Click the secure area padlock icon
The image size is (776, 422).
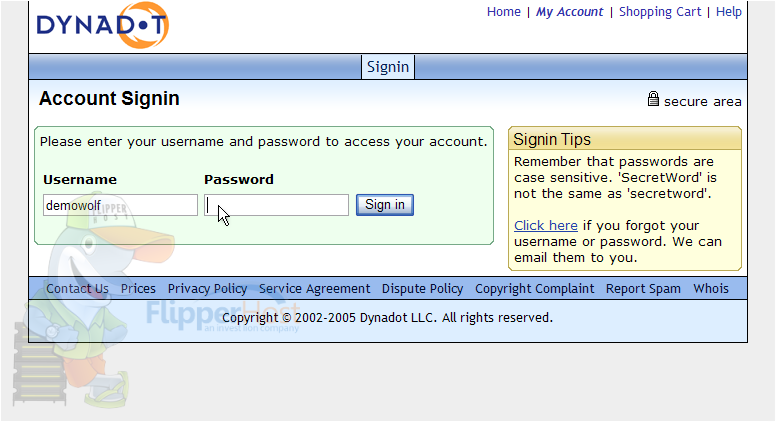tap(653, 99)
